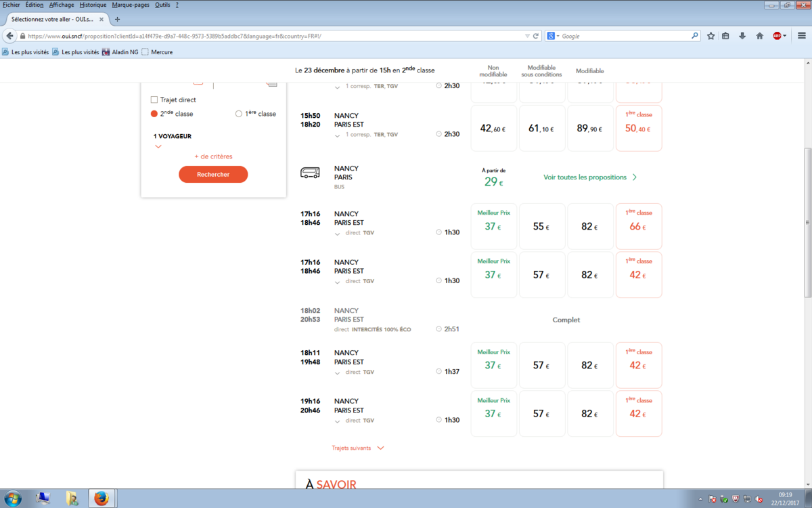This screenshot has height=508, width=812.
Task: Expand details of the 18h11 direct TGV
Action: 338,372
